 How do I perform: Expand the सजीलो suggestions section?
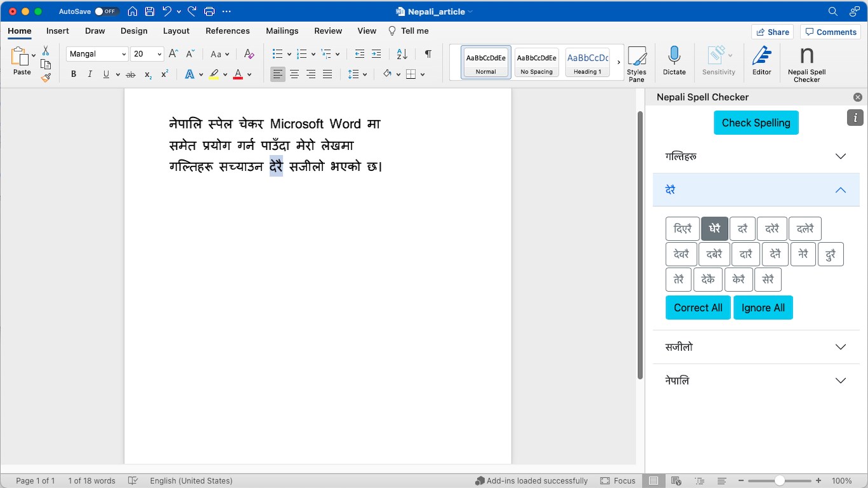(756, 347)
